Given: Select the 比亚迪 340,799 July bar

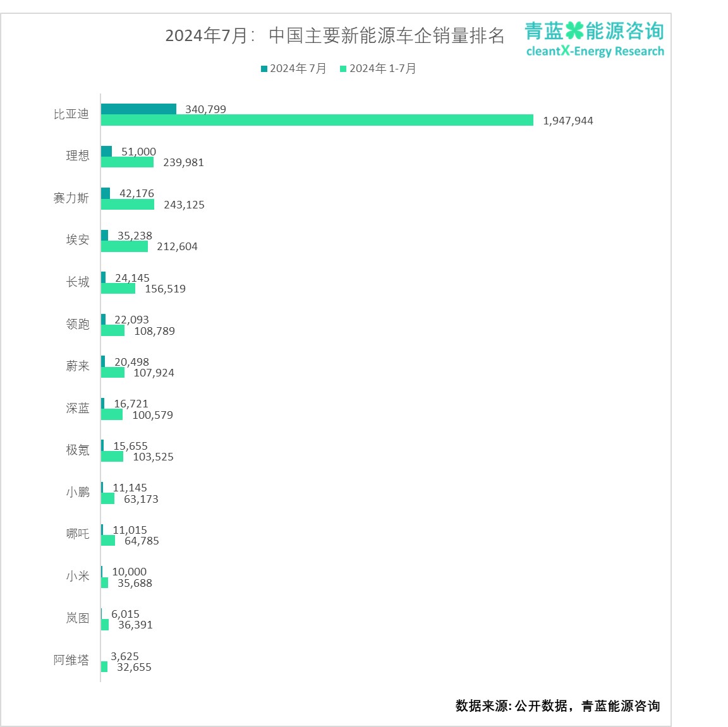Looking at the screenshot, I should click(x=139, y=109).
